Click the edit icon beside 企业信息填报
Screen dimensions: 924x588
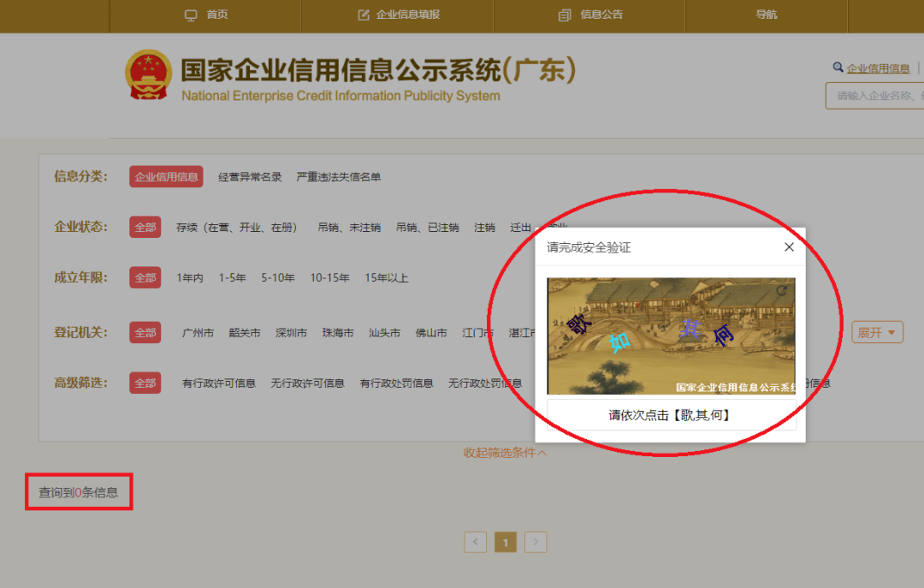coord(363,15)
